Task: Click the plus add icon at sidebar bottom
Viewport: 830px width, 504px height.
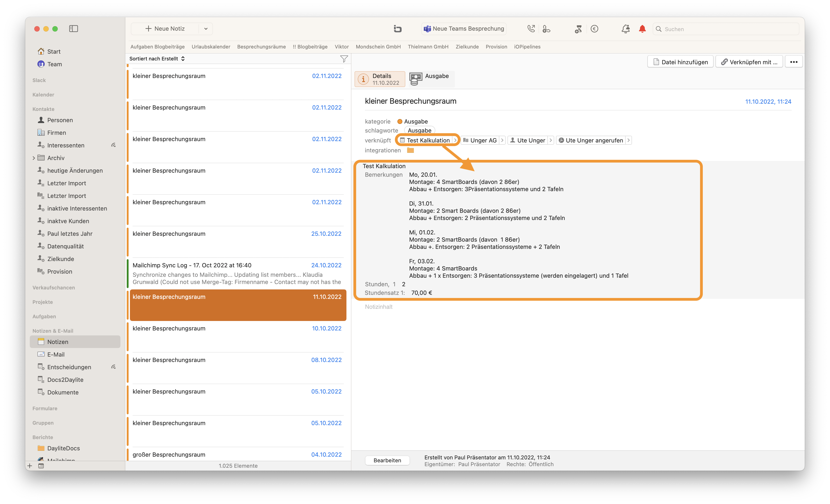Action: [x=30, y=466]
